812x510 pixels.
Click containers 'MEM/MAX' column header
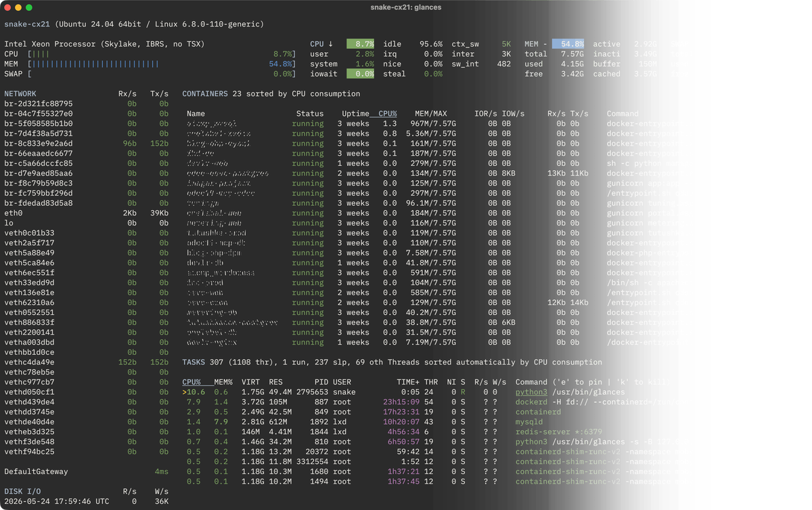pyautogui.click(x=431, y=114)
